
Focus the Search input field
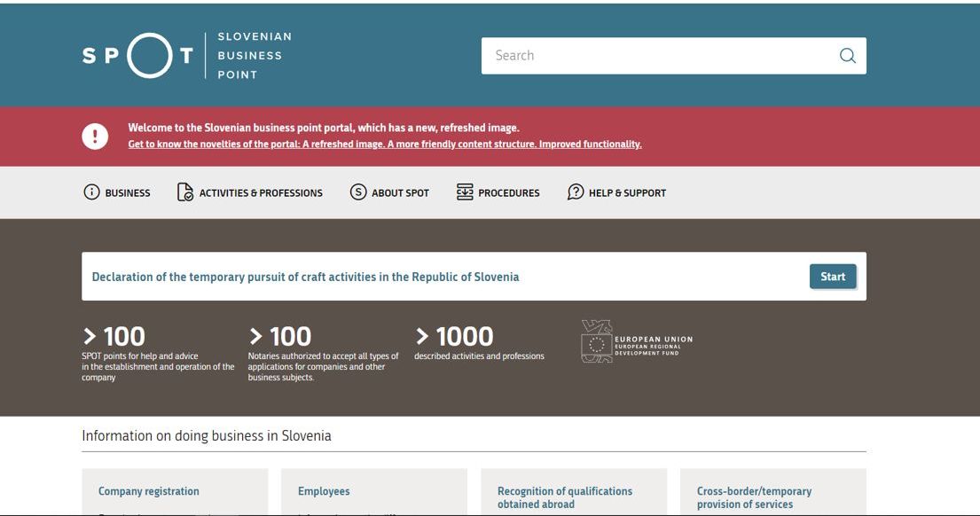(656, 56)
